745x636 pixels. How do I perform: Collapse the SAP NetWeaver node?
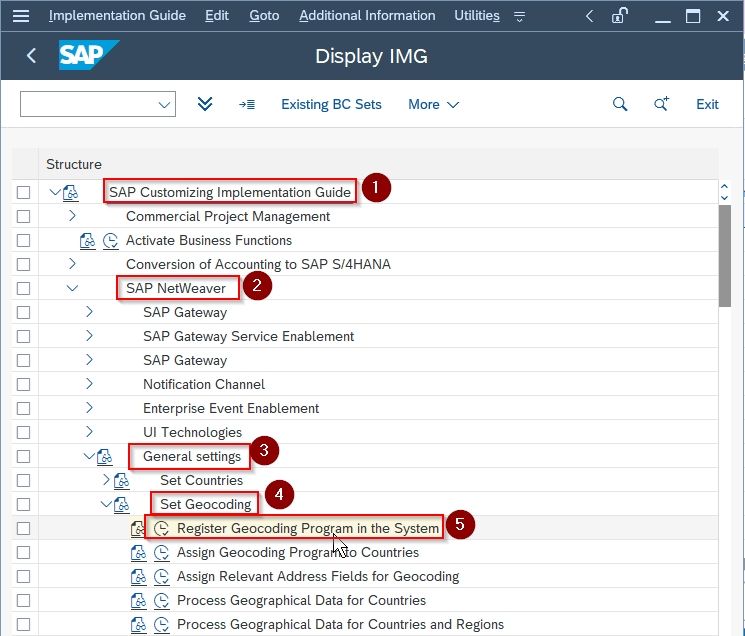point(72,288)
